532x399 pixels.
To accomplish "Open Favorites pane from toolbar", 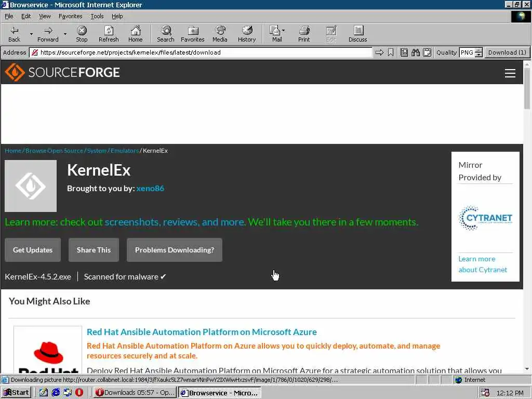I will point(193,34).
